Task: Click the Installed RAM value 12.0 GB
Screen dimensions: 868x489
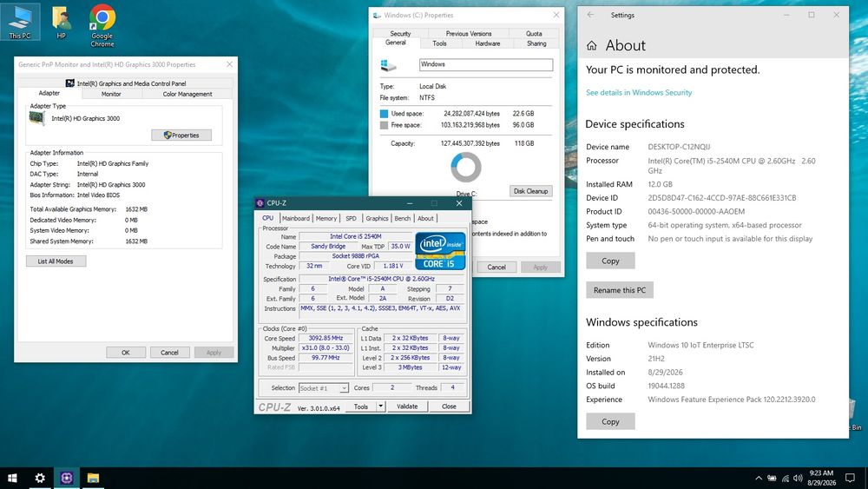Action: pyautogui.click(x=660, y=184)
